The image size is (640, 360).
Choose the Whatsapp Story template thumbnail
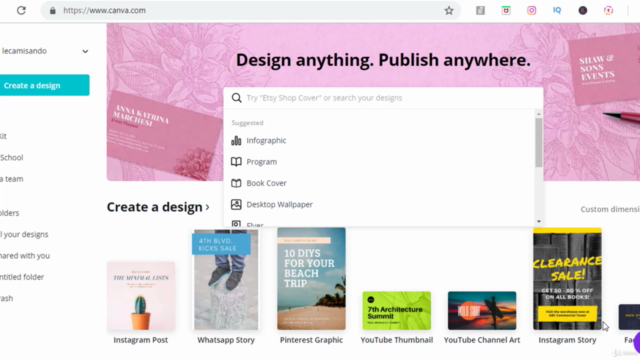click(226, 280)
